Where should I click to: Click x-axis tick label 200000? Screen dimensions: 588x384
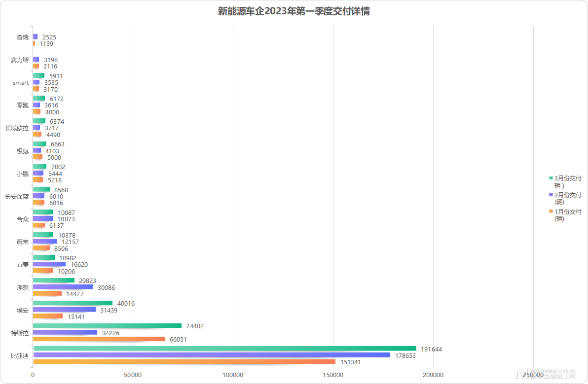coord(433,375)
